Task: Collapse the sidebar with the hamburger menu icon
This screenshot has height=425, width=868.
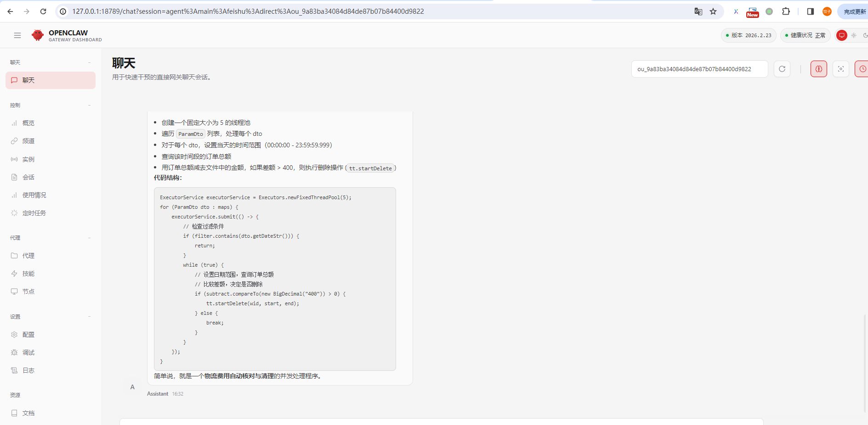Action: 17,35
